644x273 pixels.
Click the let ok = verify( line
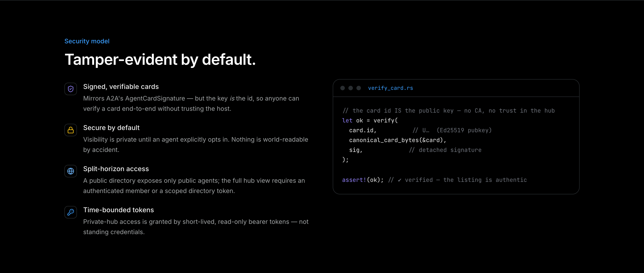point(370,120)
